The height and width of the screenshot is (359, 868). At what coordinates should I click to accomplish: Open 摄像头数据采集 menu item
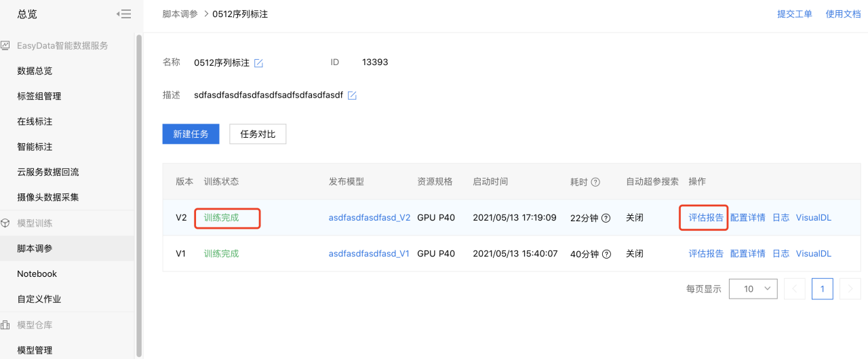(48, 197)
